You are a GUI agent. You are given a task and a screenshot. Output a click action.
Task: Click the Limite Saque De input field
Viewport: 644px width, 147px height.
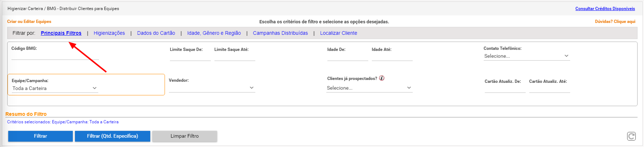[190, 57]
